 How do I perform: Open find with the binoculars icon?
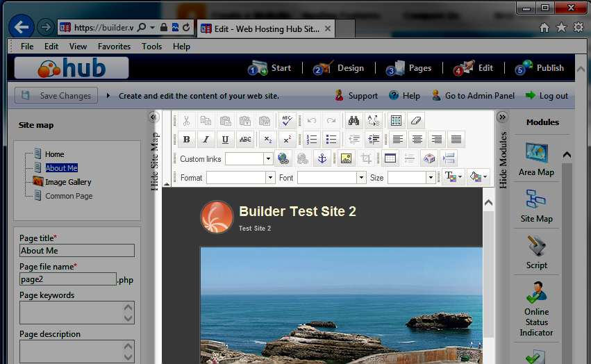(x=353, y=121)
